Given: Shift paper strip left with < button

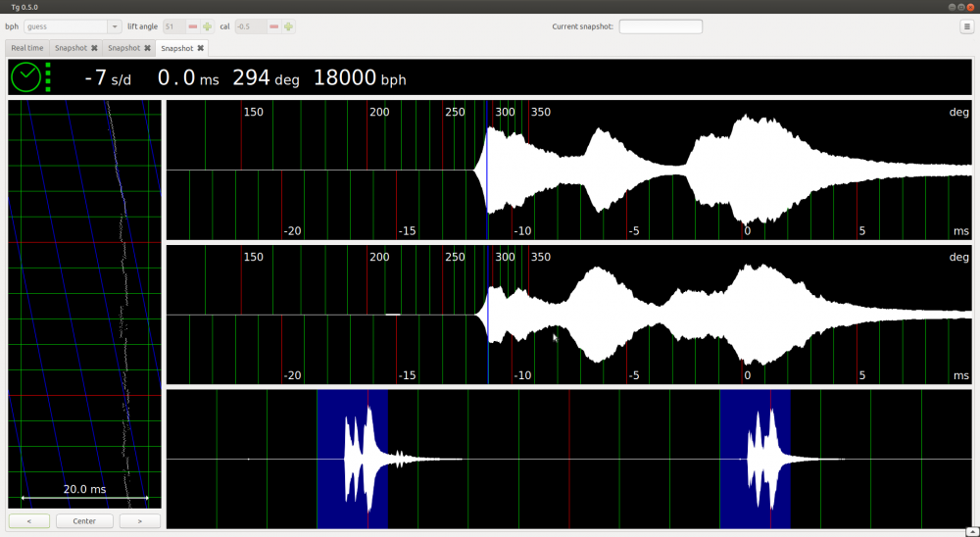Looking at the screenshot, I should 29,520.
